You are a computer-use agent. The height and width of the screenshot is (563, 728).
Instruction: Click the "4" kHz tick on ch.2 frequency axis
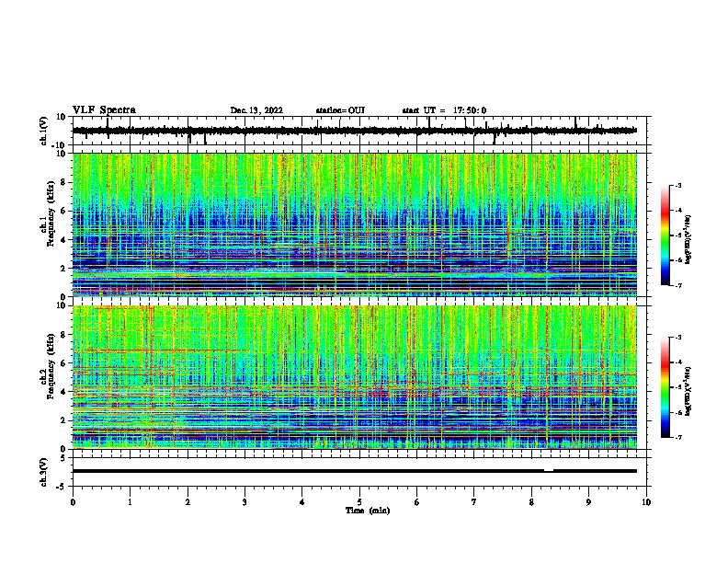pyautogui.click(x=63, y=392)
